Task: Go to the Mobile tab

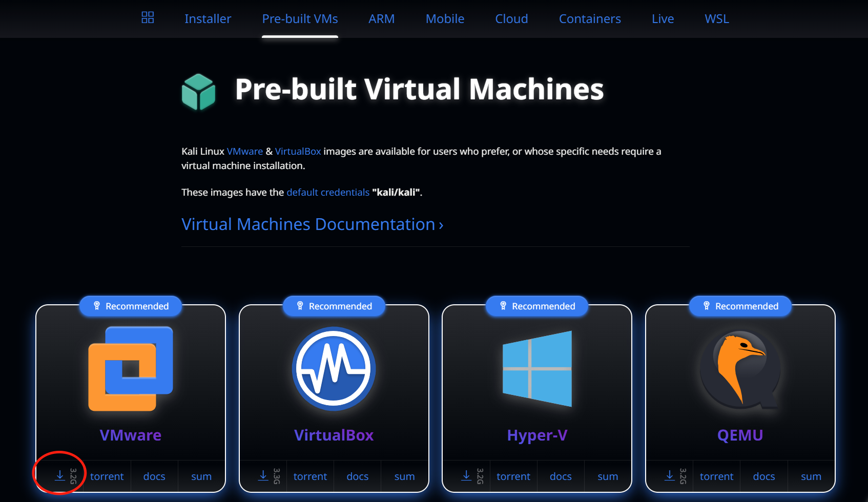Action: 445,19
